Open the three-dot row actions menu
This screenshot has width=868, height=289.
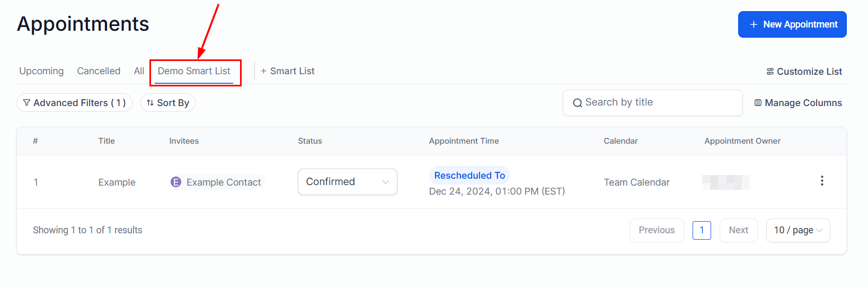822,181
